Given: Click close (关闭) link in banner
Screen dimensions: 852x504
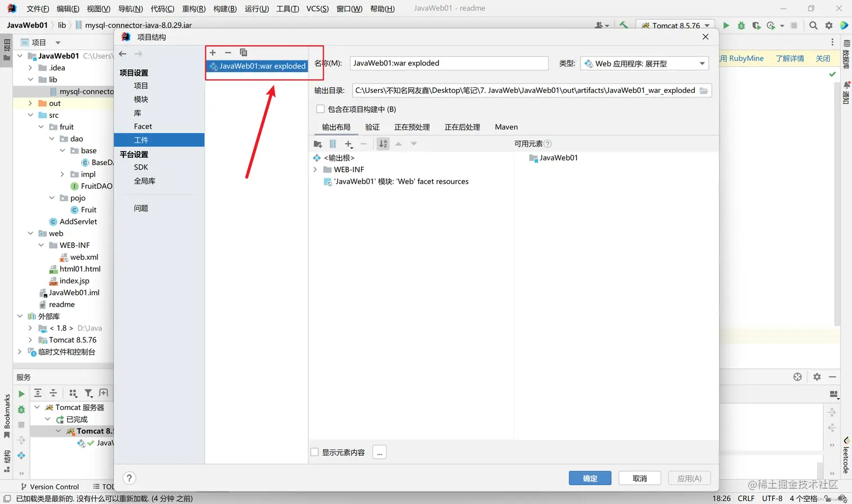Looking at the screenshot, I should (823, 59).
